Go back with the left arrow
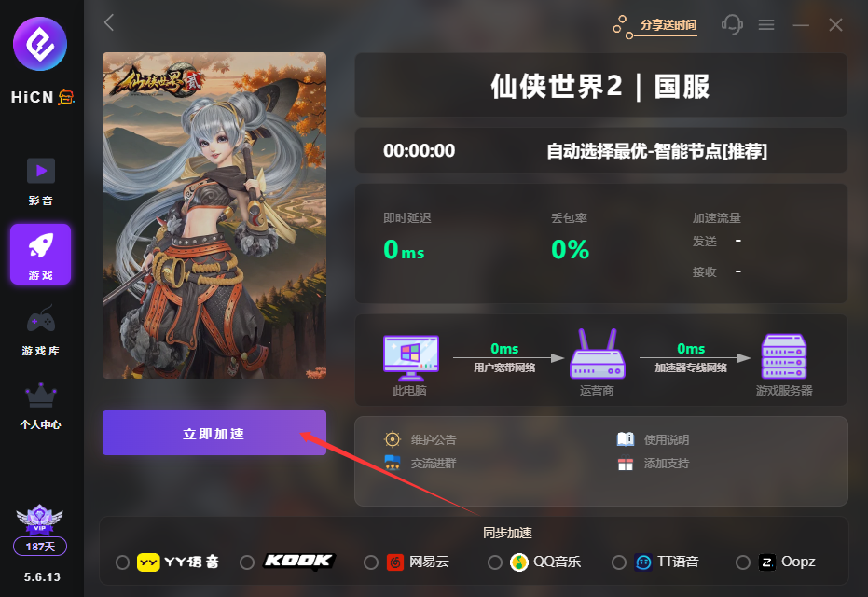The height and width of the screenshot is (597, 868). click(109, 22)
